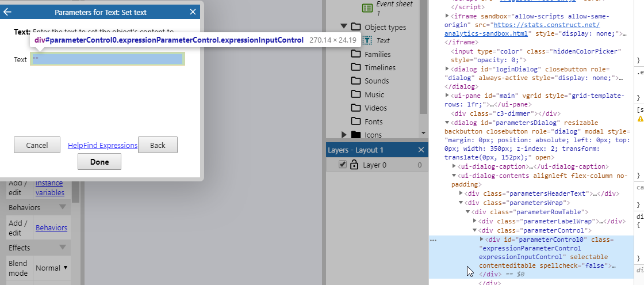
Task: Open the Instance variables link
Action: pyautogui.click(x=49, y=188)
